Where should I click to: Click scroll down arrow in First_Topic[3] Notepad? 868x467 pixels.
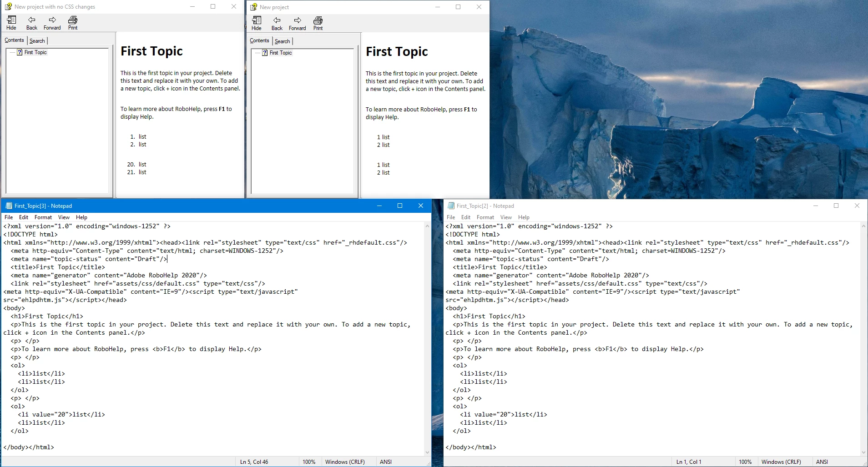point(427,452)
